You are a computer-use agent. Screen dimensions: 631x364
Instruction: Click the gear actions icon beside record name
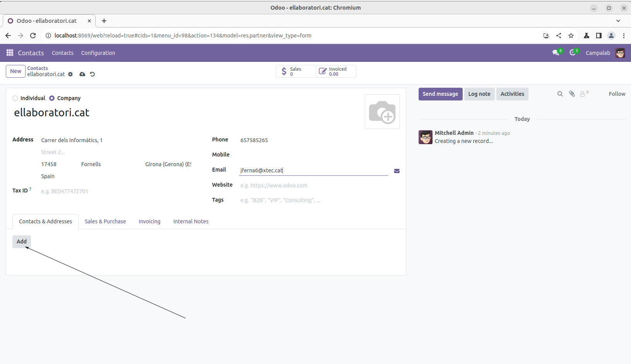(70, 74)
